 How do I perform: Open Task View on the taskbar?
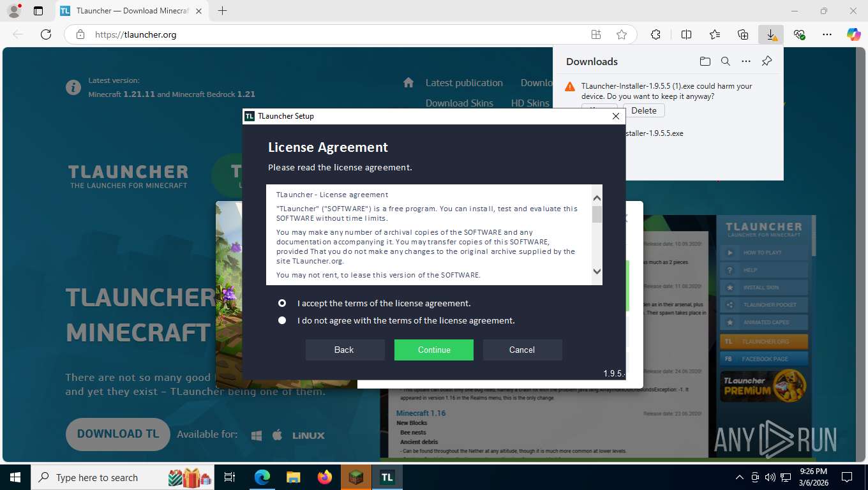230,477
